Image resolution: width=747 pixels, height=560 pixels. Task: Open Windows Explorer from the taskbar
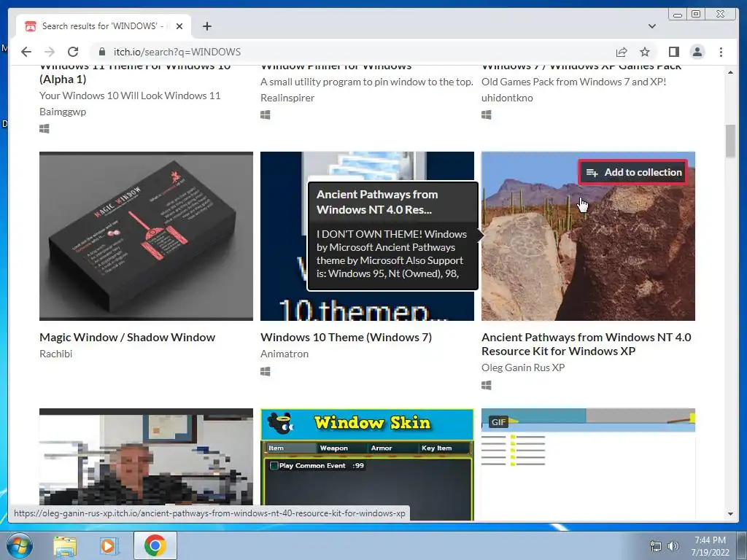[x=65, y=545]
